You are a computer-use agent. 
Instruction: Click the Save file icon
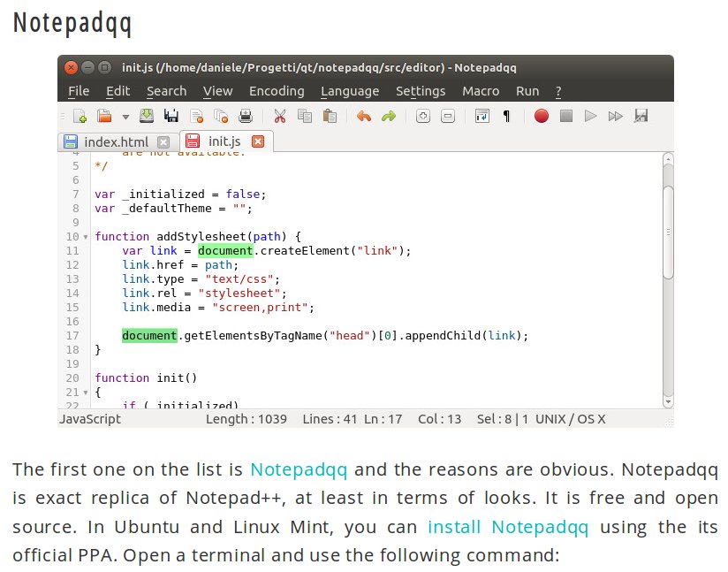point(147,116)
